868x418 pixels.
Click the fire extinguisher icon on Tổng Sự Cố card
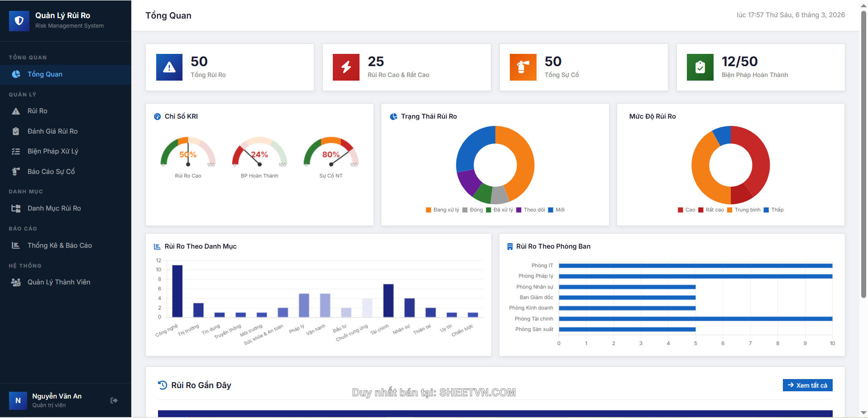(523, 67)
